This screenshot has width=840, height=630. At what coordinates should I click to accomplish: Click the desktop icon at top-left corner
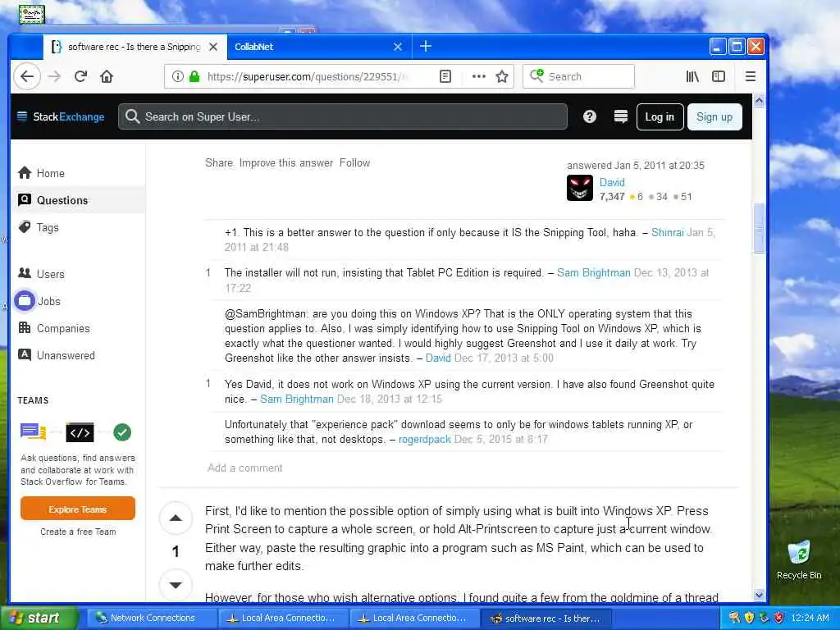[x=32, y=14]
